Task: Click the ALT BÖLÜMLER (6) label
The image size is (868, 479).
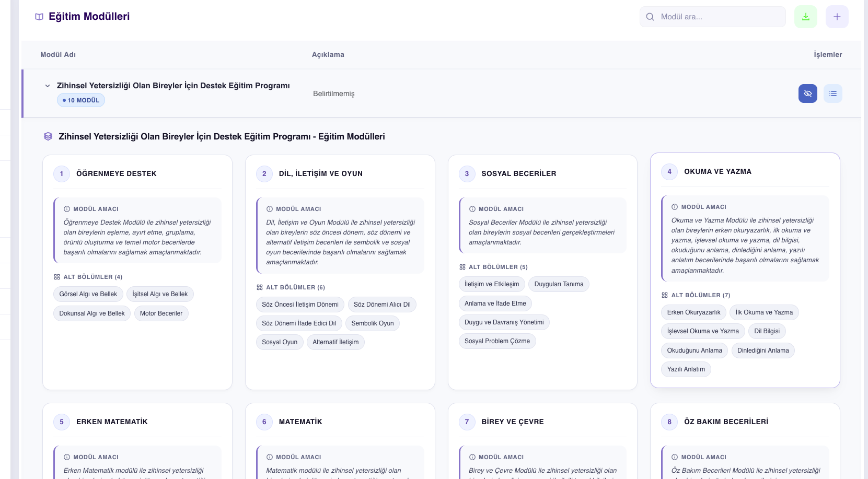Action: 296,287
